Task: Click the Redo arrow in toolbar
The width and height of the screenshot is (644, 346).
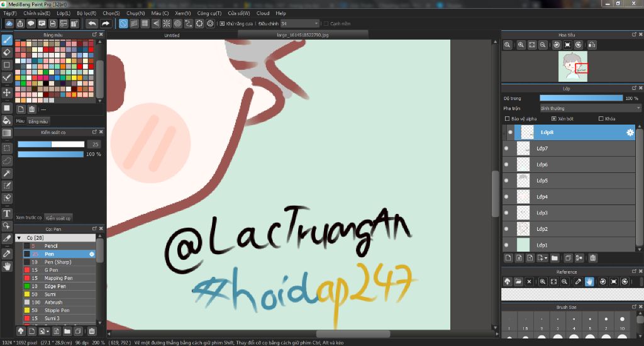Action: 106,24
